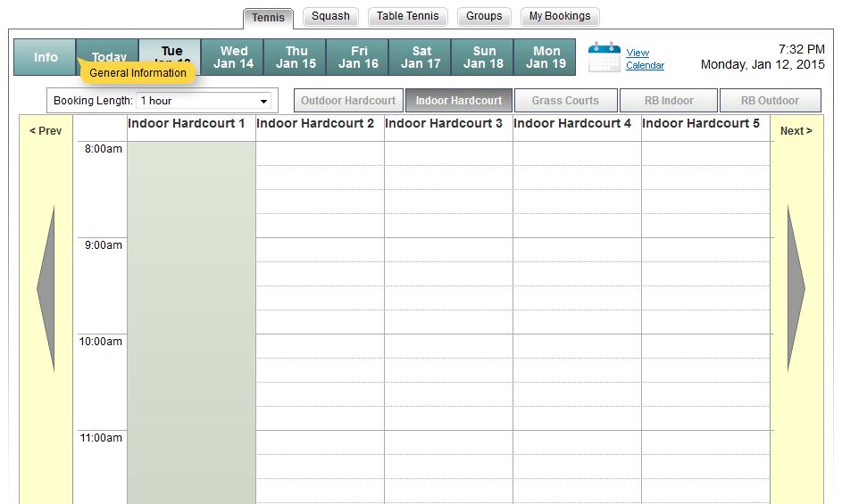Go back using the left gray arrow

46,289
